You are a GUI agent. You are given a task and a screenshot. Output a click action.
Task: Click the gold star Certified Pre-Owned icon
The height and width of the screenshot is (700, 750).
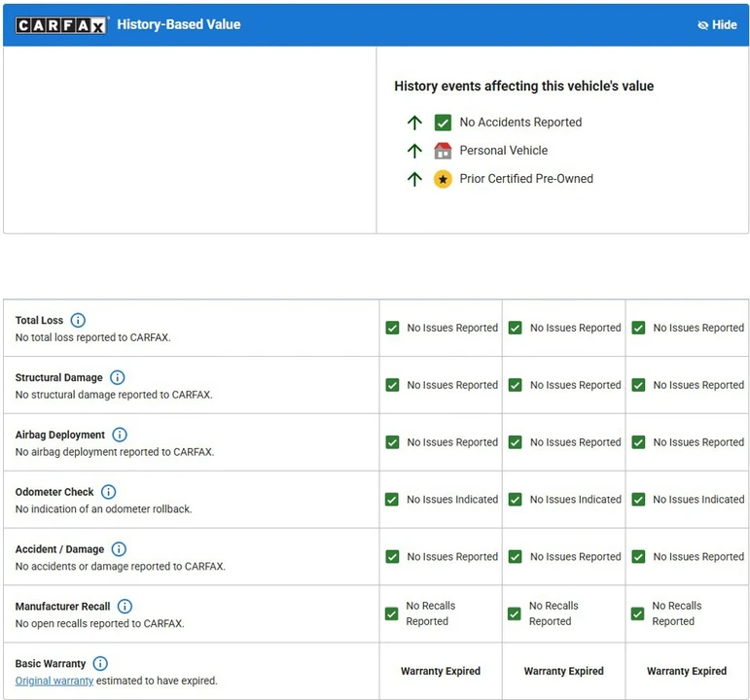[x=443, y=179]
